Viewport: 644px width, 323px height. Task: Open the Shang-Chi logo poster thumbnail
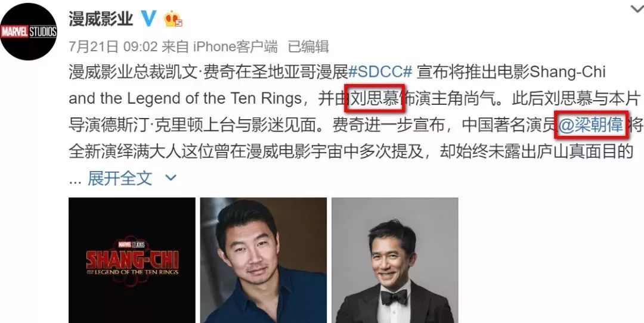point(132,260)
